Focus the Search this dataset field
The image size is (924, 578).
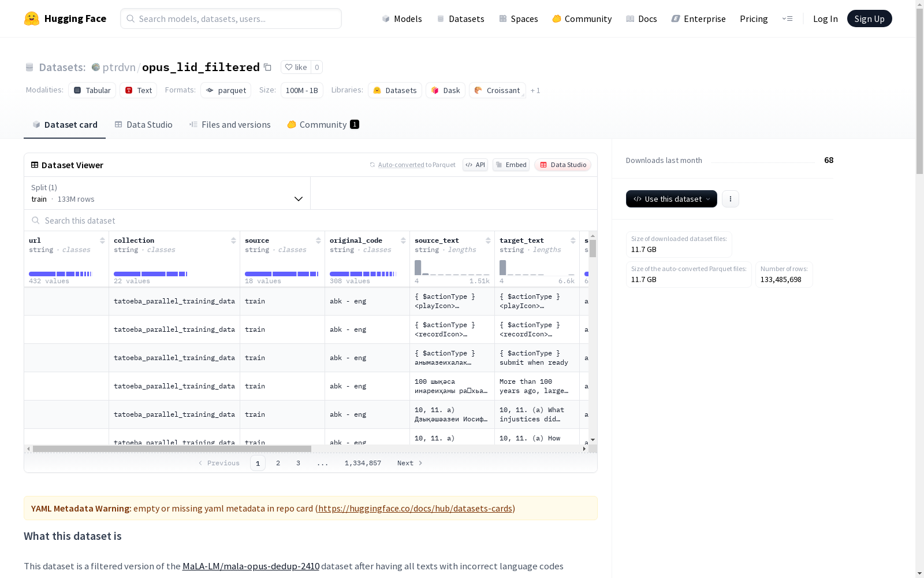(311, 221)
